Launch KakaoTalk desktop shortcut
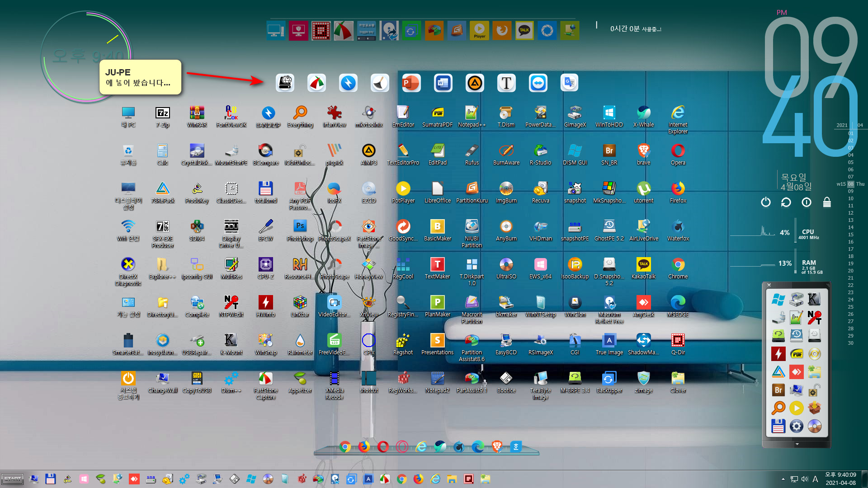This screenshot has width=868, height=488. click(643, 268)
